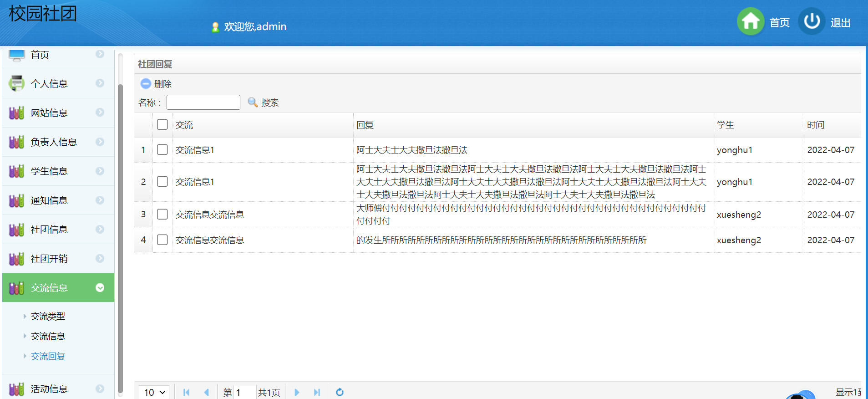Check the checkbox for row 2

(162, 181)
